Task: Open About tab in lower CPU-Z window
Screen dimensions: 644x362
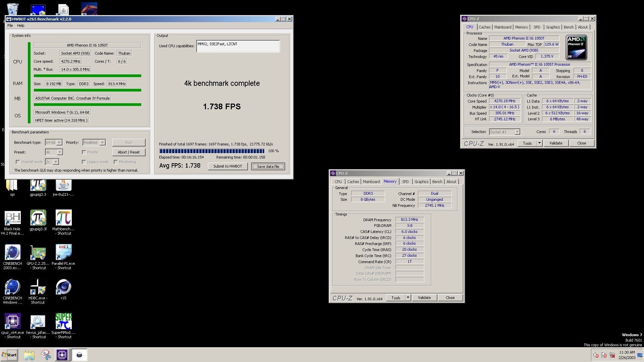Action: tap(451, 182)
